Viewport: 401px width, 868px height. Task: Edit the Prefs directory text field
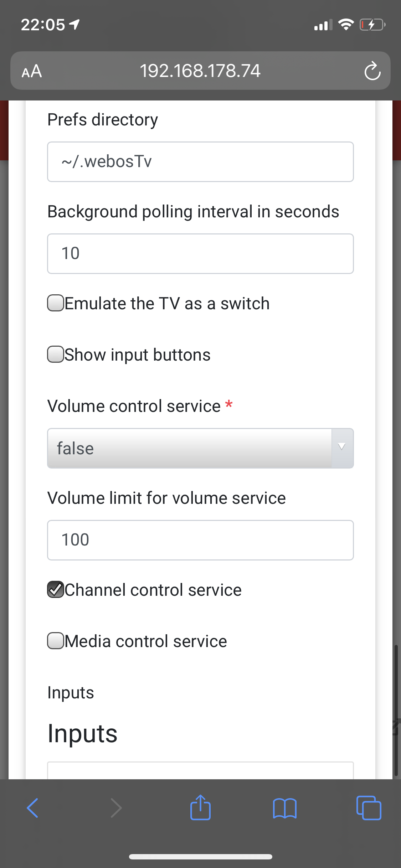200,162
